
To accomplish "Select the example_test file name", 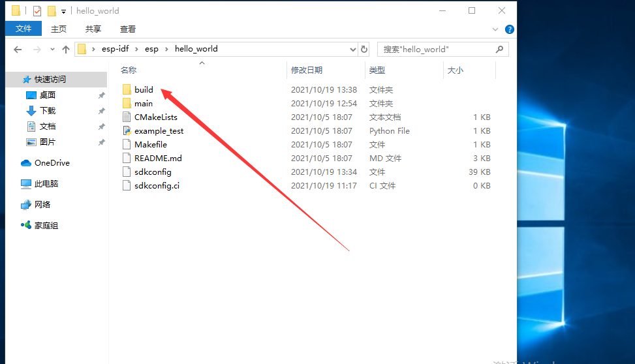I will click(159, 130).
